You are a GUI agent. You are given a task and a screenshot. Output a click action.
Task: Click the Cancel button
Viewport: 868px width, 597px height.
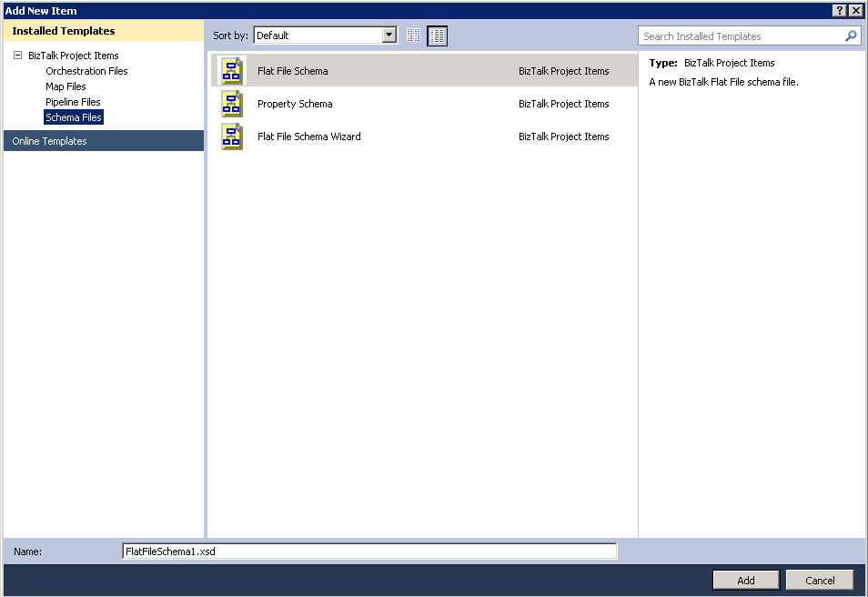tap(819, 581)
